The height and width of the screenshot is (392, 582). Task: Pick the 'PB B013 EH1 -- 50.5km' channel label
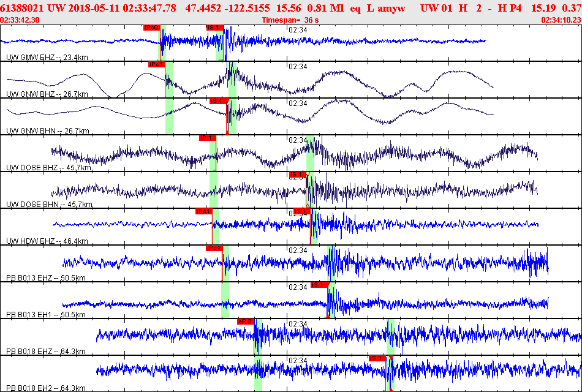click(x=46, y=314)
